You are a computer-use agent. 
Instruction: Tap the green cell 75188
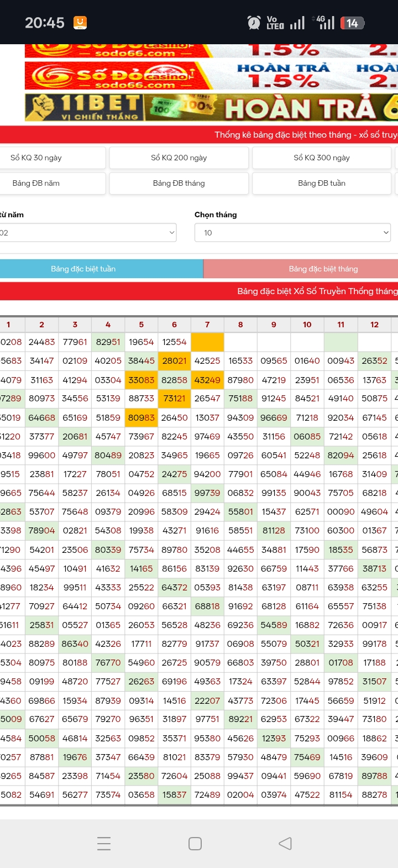240,399
